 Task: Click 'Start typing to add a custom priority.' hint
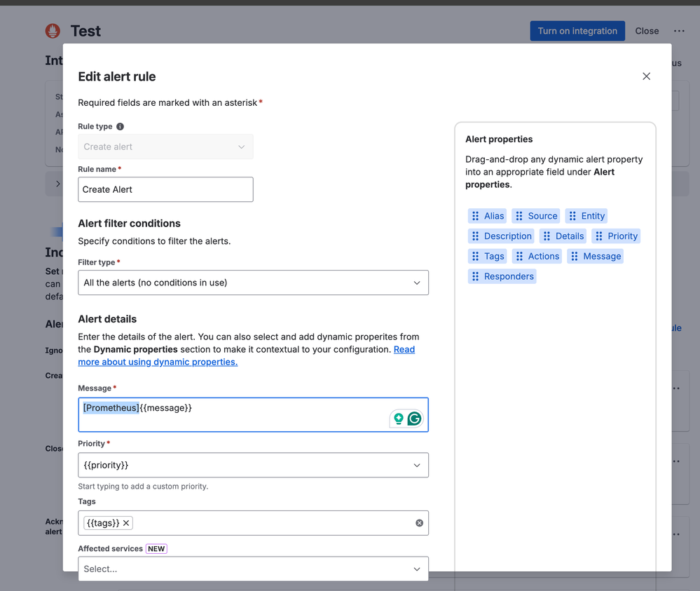pos(143,486)
